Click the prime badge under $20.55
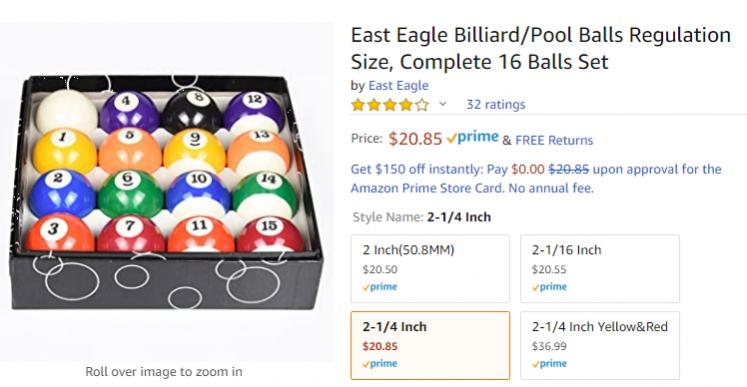The height and width of the screenshot is (387, 747). [x=549, y=287]
